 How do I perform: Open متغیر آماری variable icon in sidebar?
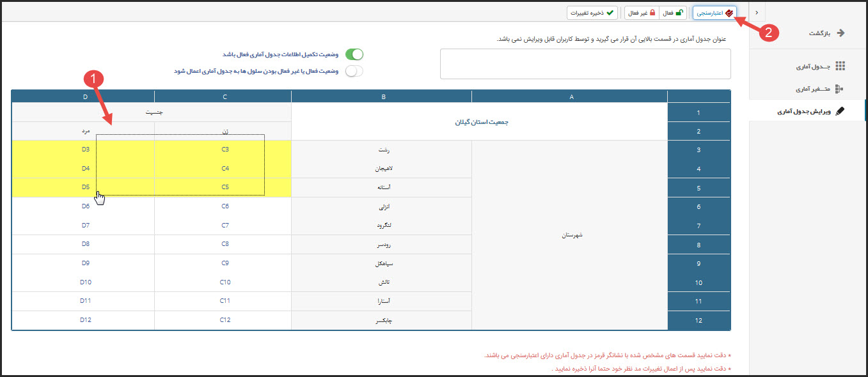tap(840, 89)
